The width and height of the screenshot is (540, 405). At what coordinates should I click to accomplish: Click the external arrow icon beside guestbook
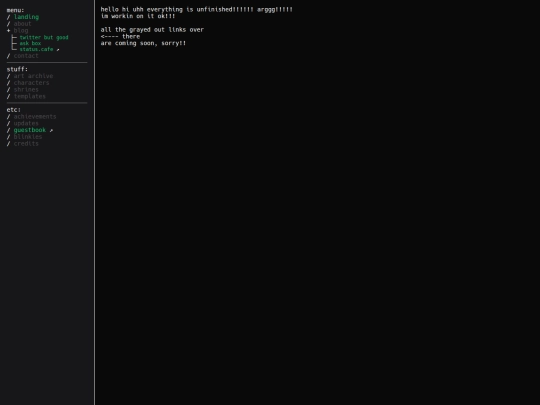[x=51, y=131]
